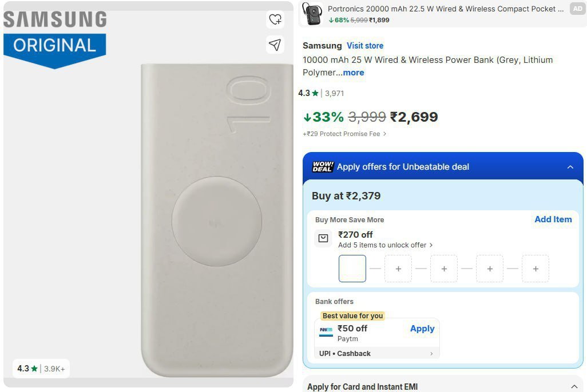Expand the Protect Promise Fee details
Viewport: 587px width, 392px height.
(x=384, y=134)
